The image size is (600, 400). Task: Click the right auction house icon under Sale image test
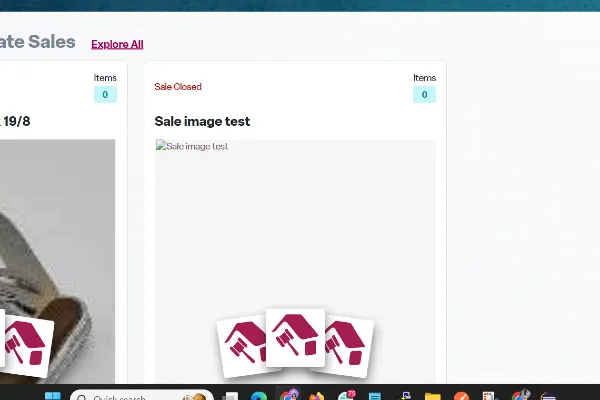click(x=346, y=347)
